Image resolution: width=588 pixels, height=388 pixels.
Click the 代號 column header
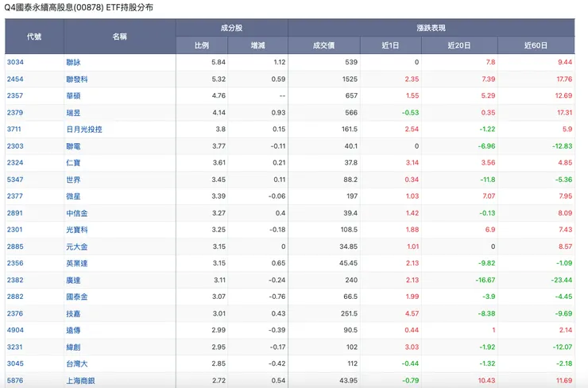click(34, 37)
